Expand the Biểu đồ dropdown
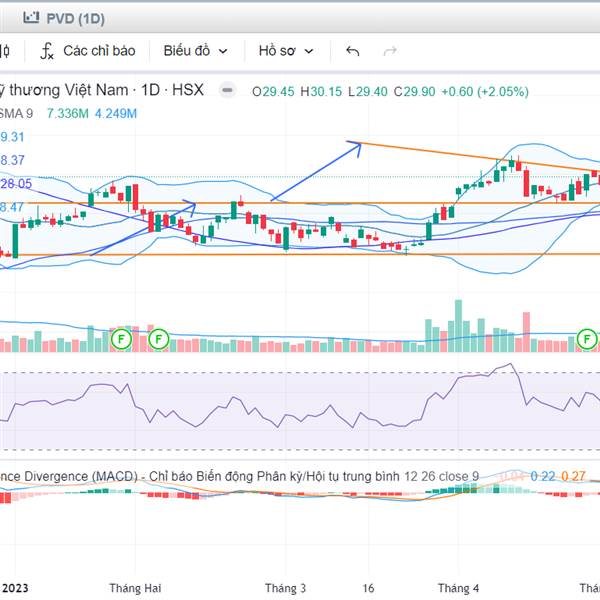 point(196,51)
